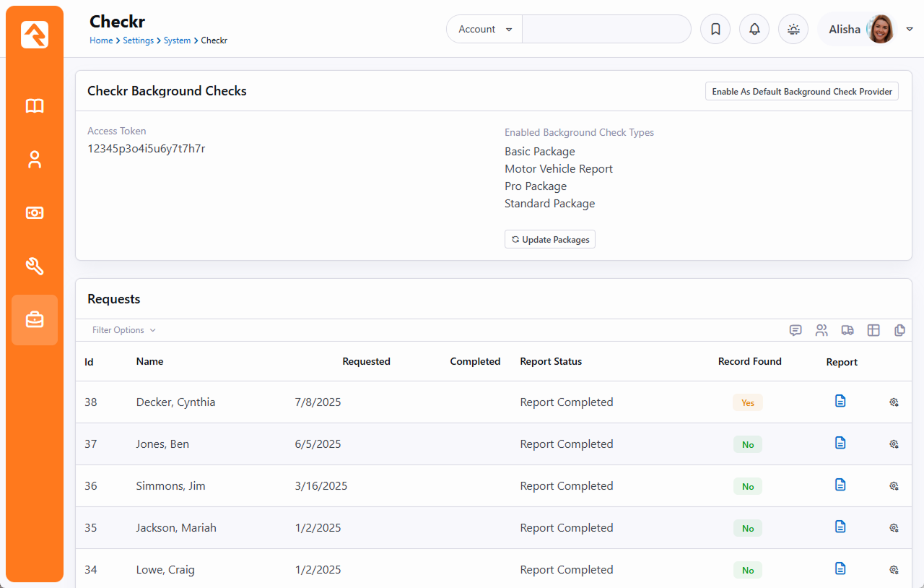The image size is (924, 588).
Task: Toggle the light/dark theme icon
Action: click(x=793, y=30)
